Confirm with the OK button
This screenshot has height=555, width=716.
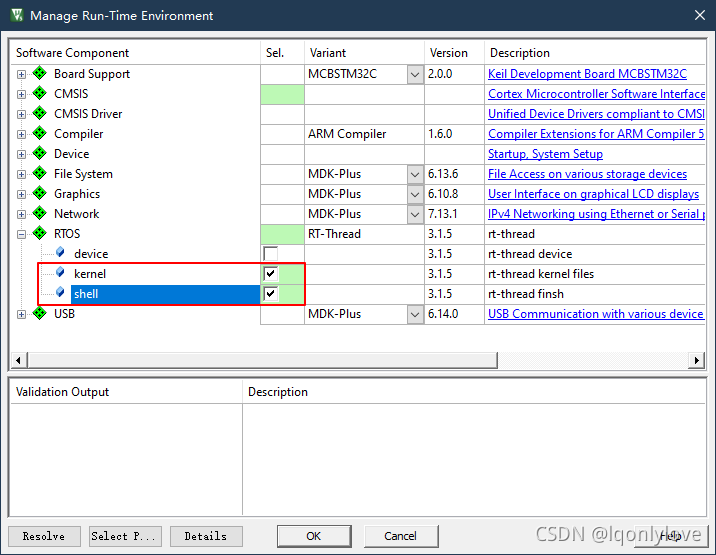point(314,536)
